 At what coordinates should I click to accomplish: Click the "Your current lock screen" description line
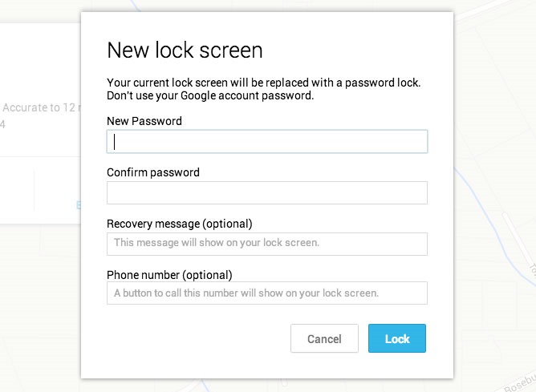[263, 83]
